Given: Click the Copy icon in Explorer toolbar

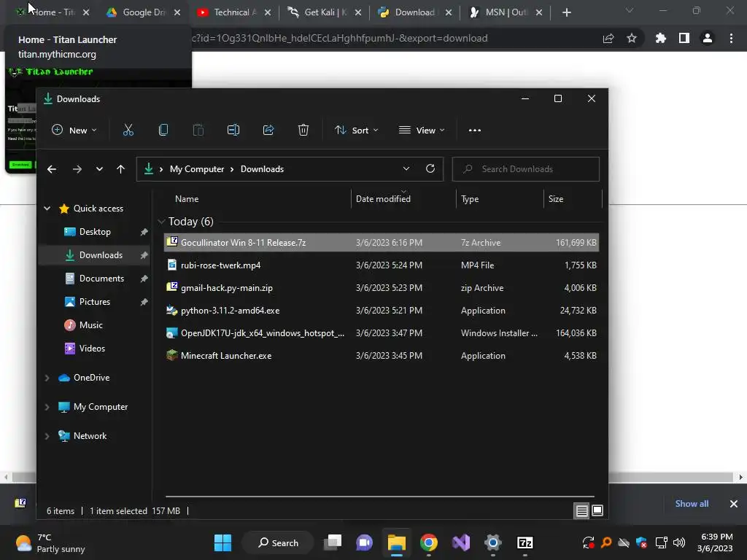Looking at the screenshot, I should 163,130.
